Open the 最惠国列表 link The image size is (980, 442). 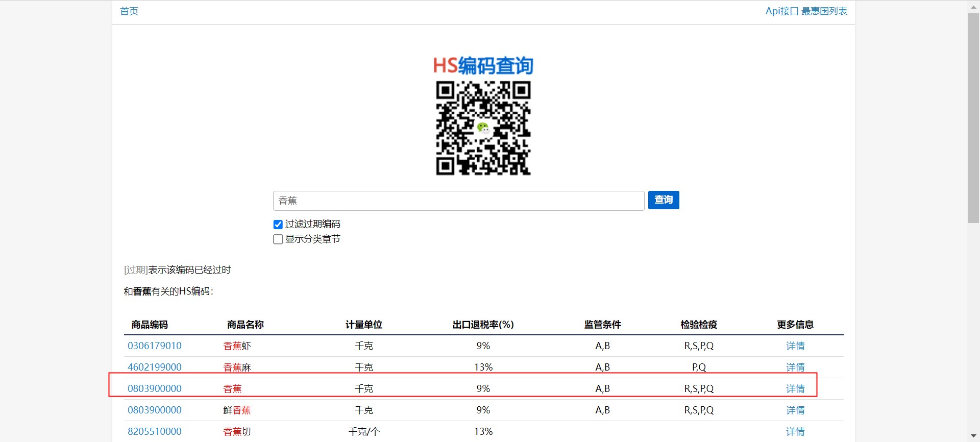pyautogui.click(x=824, y=11)
